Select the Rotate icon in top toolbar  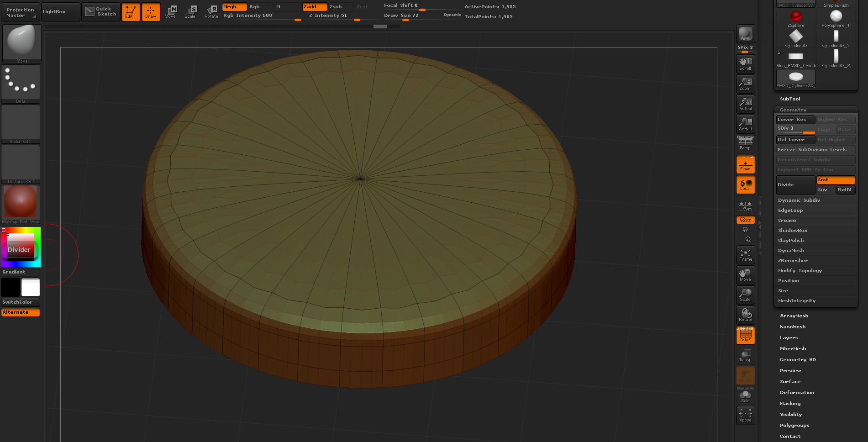click(211, 11)
